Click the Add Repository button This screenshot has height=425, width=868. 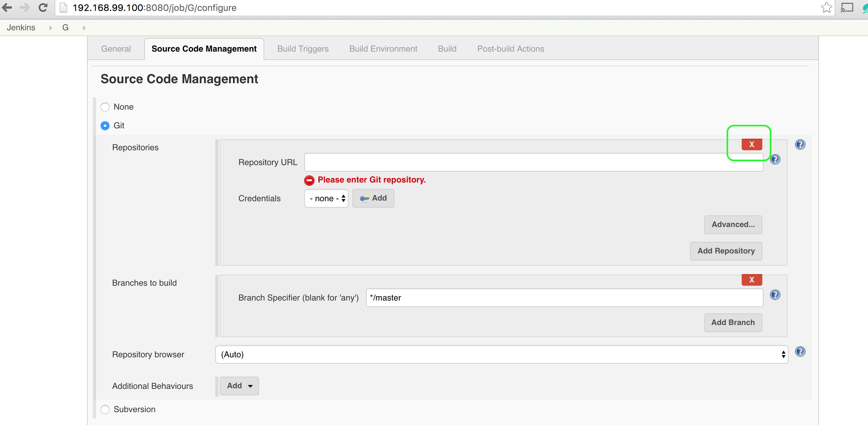(x=726, y=251)
